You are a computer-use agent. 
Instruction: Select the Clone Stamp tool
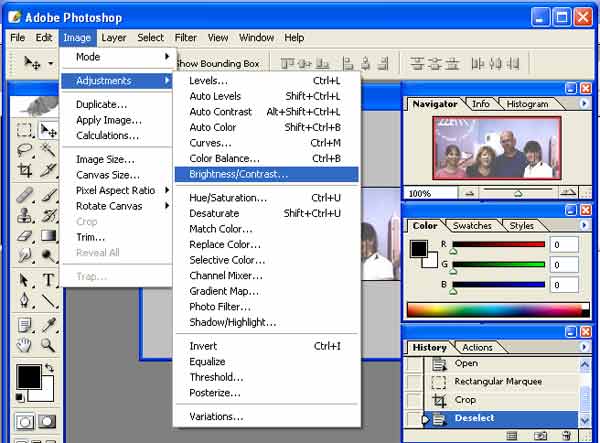click(x=24, y=215)
